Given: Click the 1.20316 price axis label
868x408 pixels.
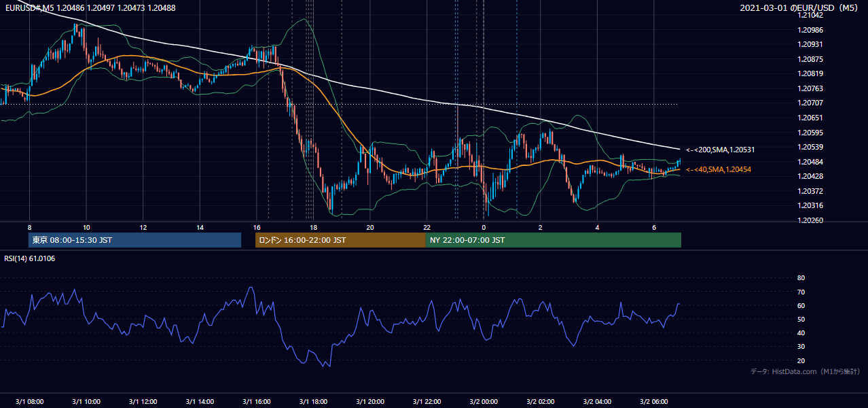Looking at the screenshot, I should tap(811, 205).
